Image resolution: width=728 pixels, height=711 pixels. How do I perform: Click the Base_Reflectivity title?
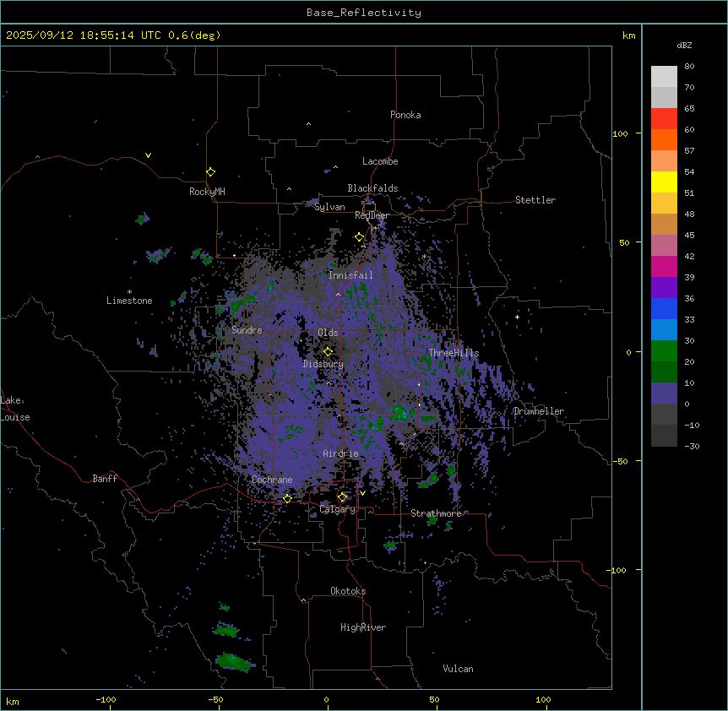(x=364, y=13)
